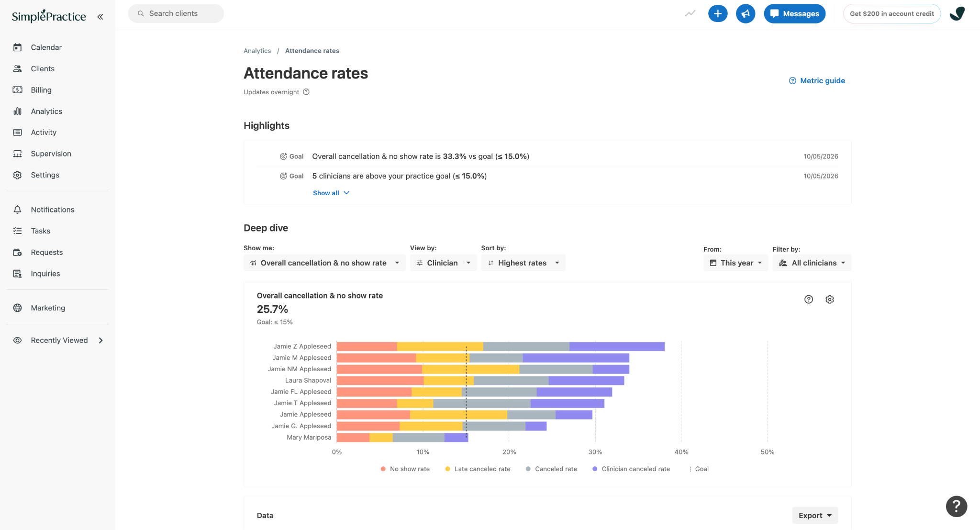Click Jamie Z Appleseed purple bar segment
980x530 pixels.
tap(617, 346)
